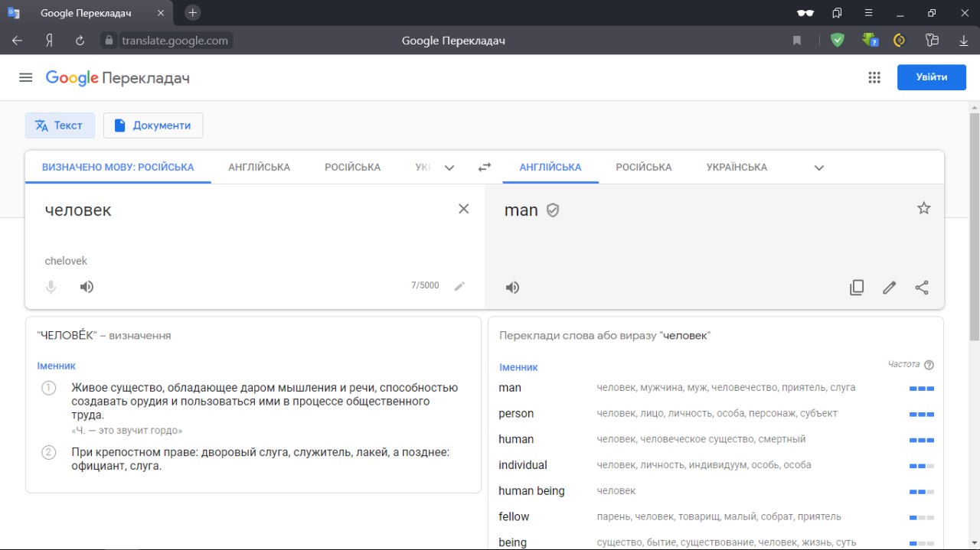Open Yandex home Я button

click(49, 41)
